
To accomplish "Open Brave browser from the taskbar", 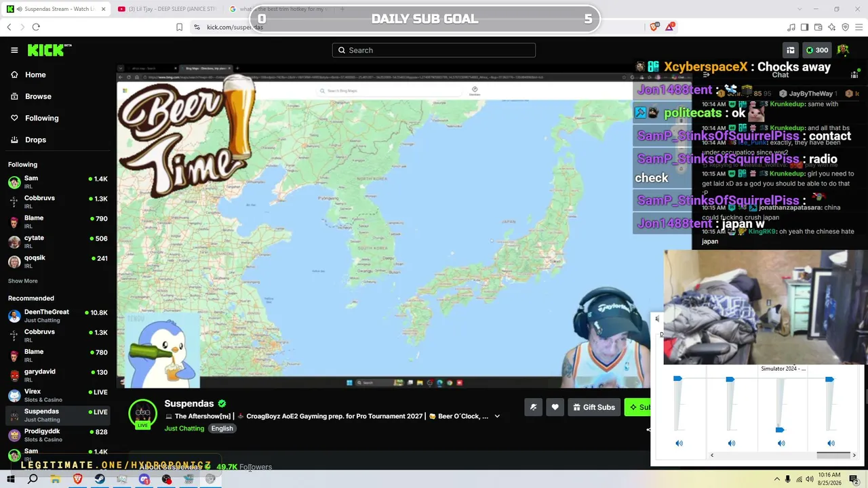I will pyautogui.click(x=77, y=479).
